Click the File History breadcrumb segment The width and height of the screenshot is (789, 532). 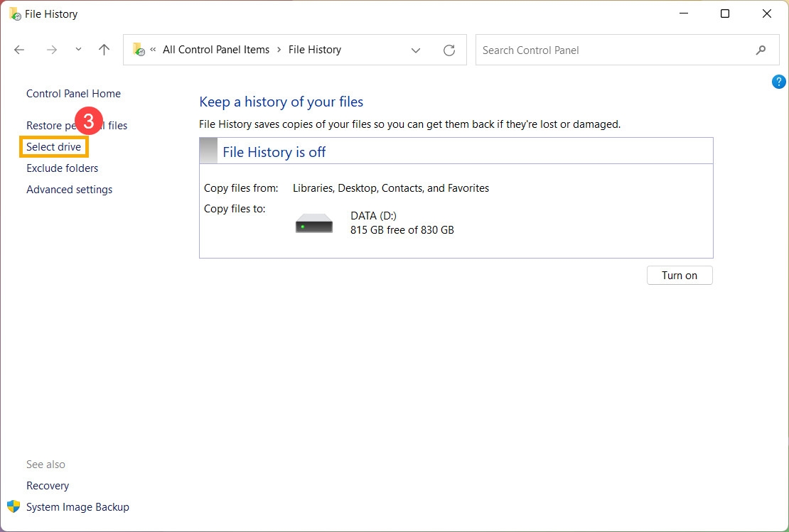coord(315,50)
